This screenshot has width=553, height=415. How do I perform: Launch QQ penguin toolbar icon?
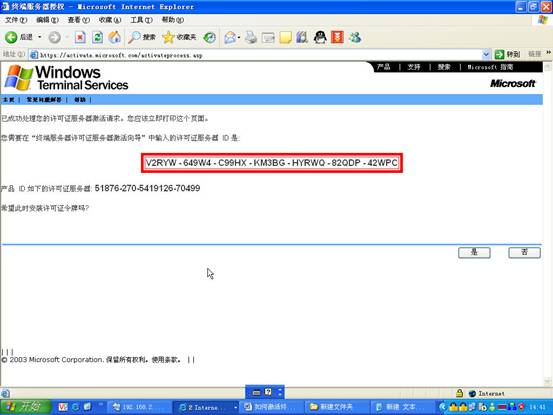pyautogui.click(x=320, y=37)
